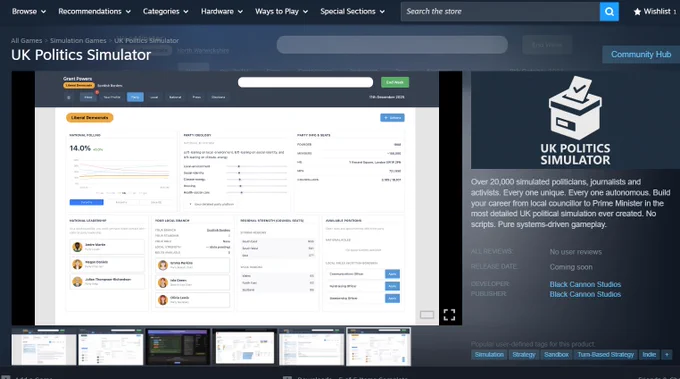
Task: Click the UK Politics Simulator ballot box logo
Action: [575, 120]
